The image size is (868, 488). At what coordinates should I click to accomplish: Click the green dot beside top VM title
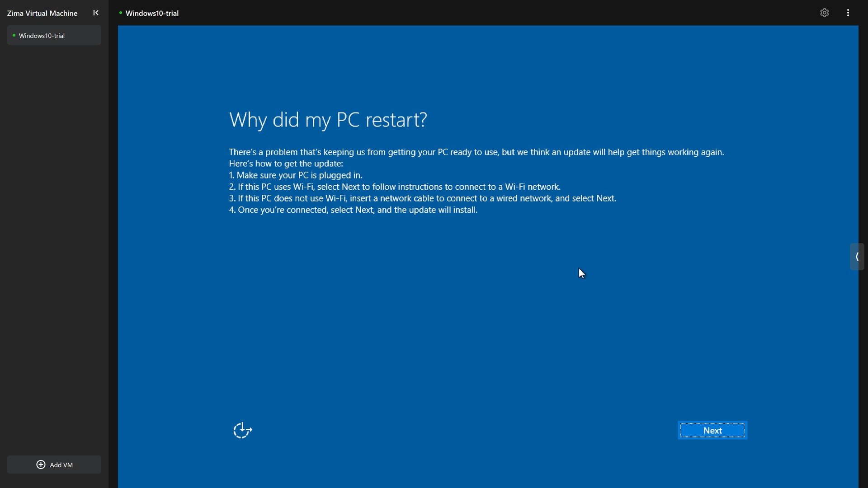pos(121,13)
